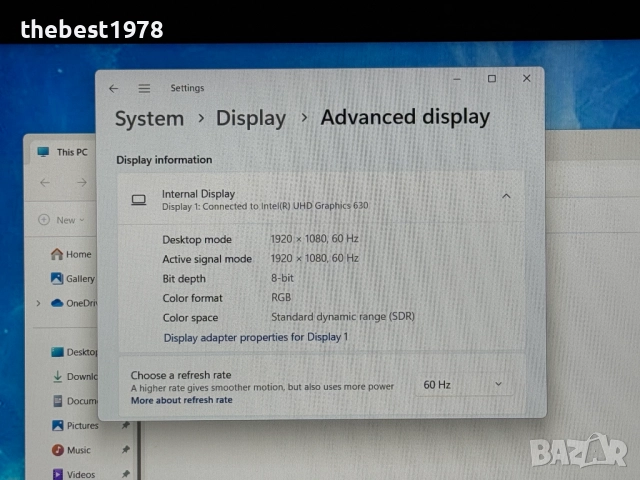This screenshot has height=480, width=640.
Task: Select the Pictures folder icon
Action: click(57, 426)
